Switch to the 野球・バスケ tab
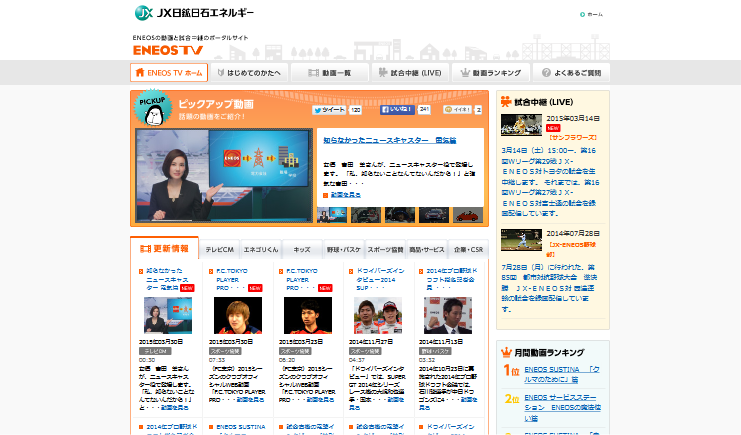The height and width of the screenshot is (435, 741). point(344,250)
